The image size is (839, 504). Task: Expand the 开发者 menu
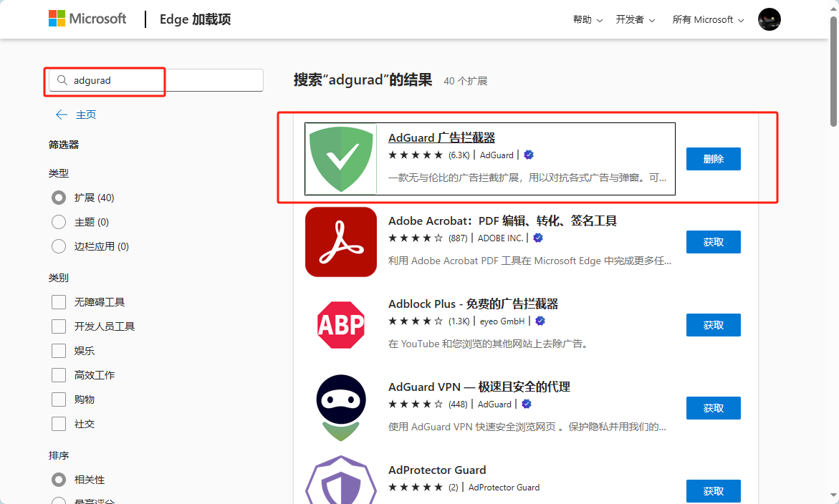pyautogui.click(x=635, y=20)
